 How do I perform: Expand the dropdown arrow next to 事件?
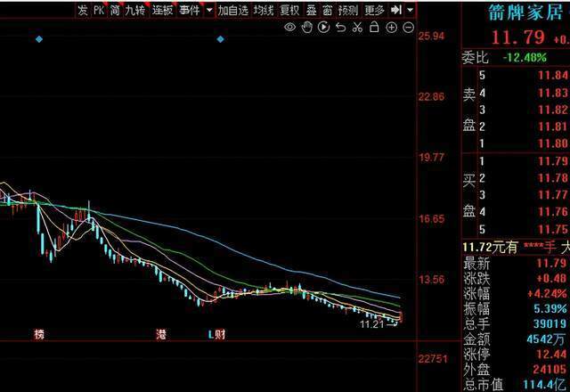209,10
